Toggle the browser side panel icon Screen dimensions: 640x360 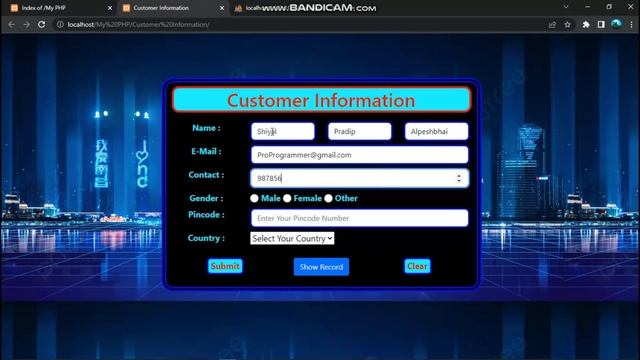click(601, 24)
